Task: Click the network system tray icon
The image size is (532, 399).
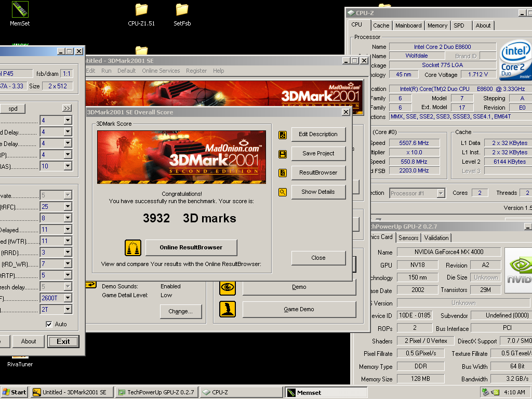Action: coord(486,392)
